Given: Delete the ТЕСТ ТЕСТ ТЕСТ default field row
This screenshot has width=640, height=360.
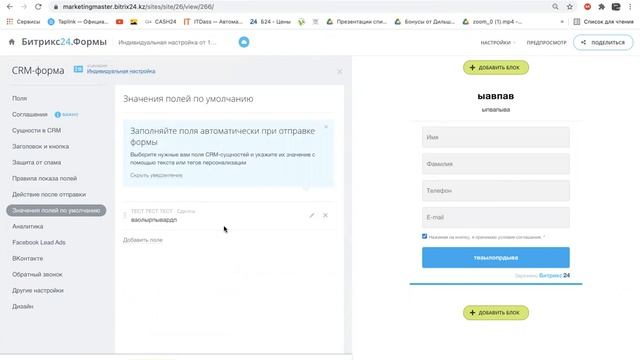Looking at the screenshot, I should click(x=325, y=215).
